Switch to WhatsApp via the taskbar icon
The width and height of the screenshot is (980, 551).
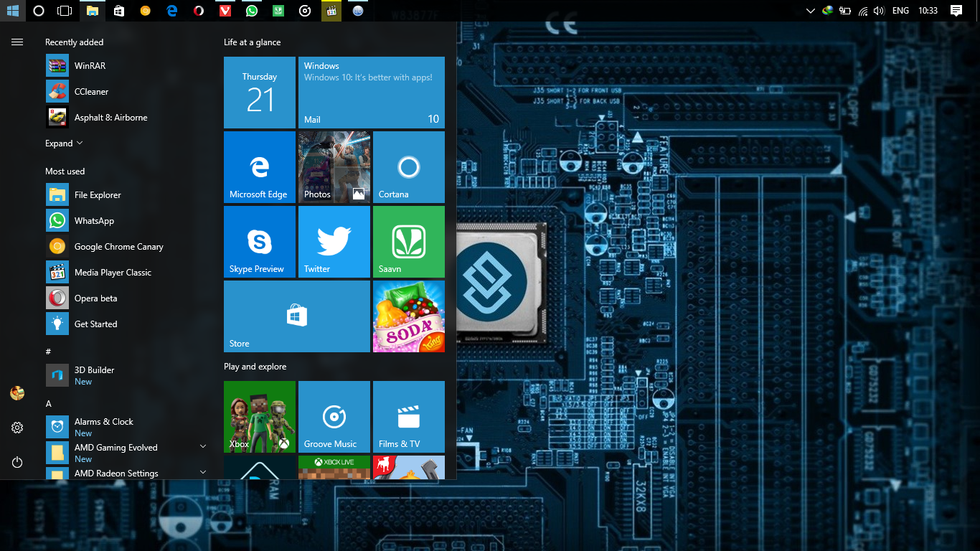(x=252, y=11)
